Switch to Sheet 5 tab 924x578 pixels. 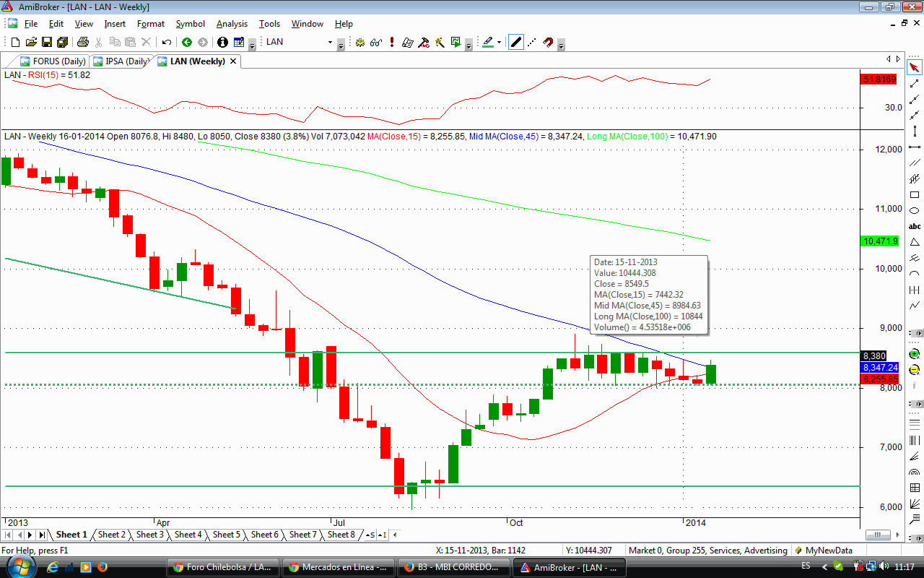point(227,535)
